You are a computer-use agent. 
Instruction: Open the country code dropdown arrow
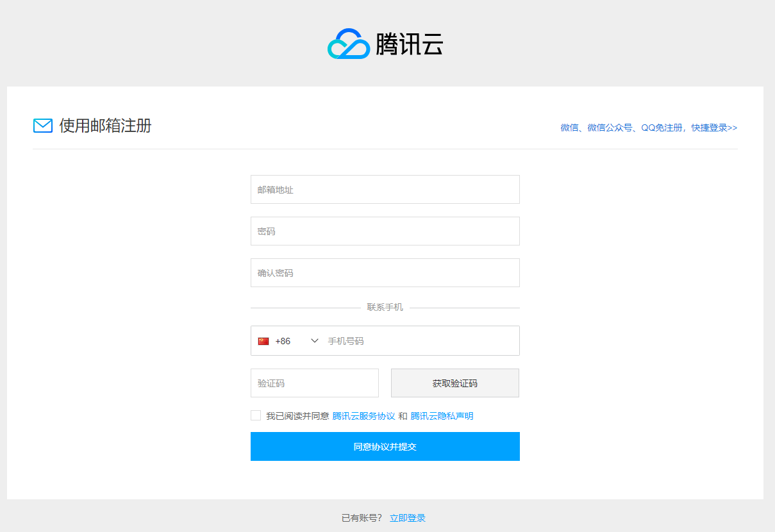tap(315, 341)
